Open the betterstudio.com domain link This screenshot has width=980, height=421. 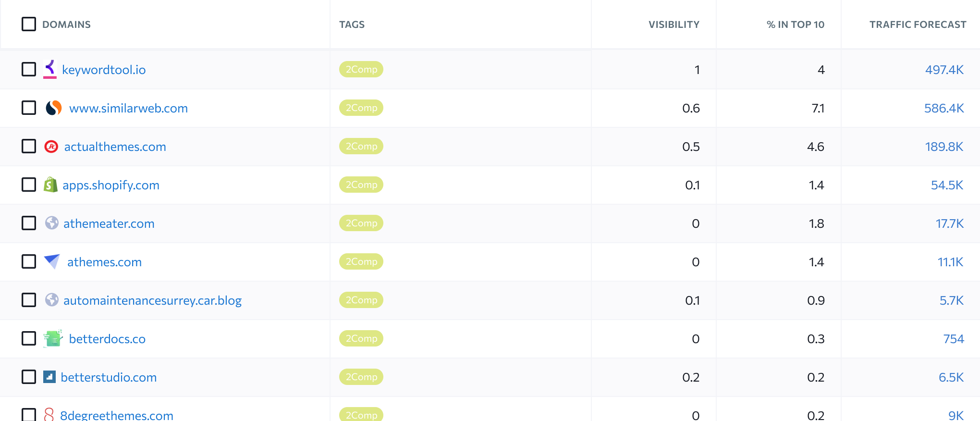click(109, 377)
